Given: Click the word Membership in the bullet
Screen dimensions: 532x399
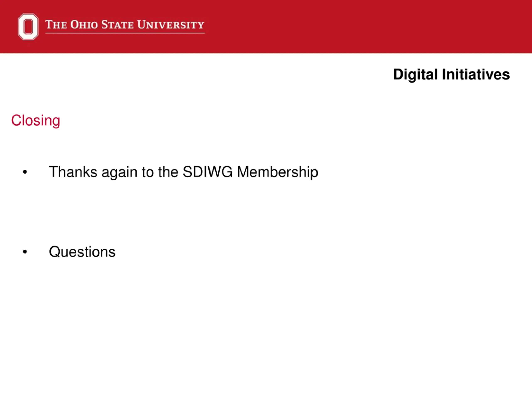Looking at the screenshot, I should pos(278,172).
